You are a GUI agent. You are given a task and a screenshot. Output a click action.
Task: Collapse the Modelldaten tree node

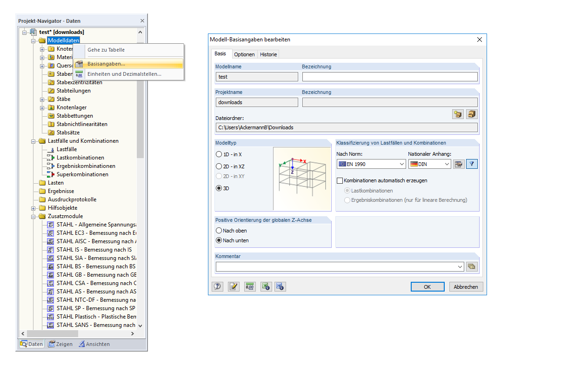(33, 40)
